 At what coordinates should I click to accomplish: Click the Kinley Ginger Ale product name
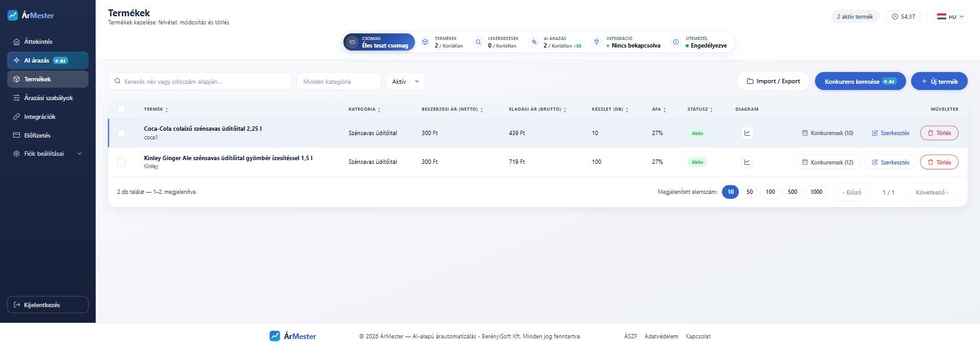tap(228, 158)
